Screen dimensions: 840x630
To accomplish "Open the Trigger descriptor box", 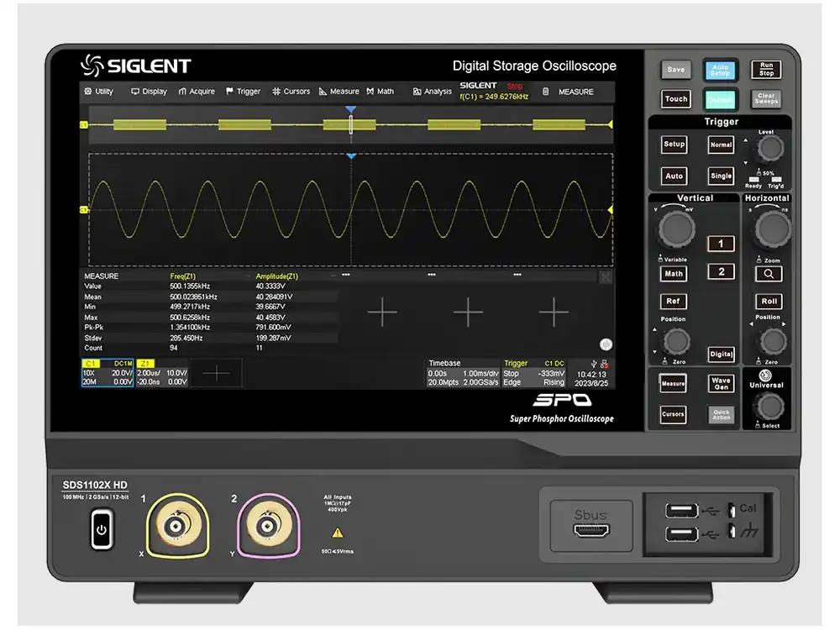I will 533,373.
